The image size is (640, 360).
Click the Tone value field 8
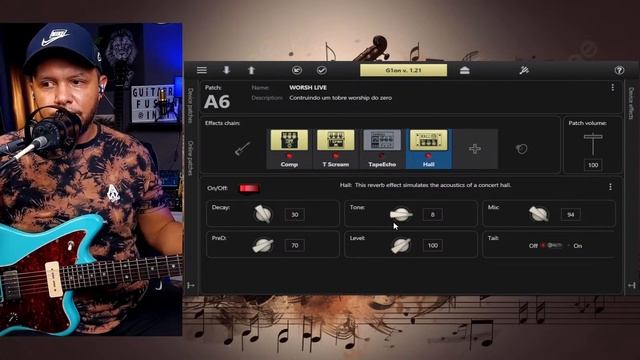tap(433, 214)
